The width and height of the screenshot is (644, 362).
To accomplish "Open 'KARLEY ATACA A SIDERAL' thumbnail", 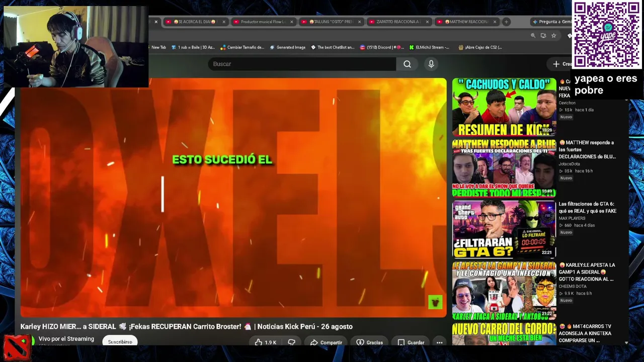I will click(504, 291).
